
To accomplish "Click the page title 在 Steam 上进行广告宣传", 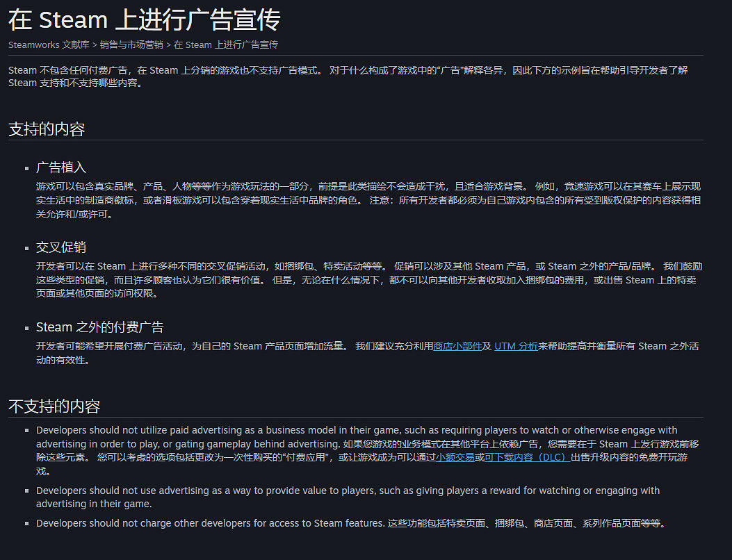I will click(143, 19).
